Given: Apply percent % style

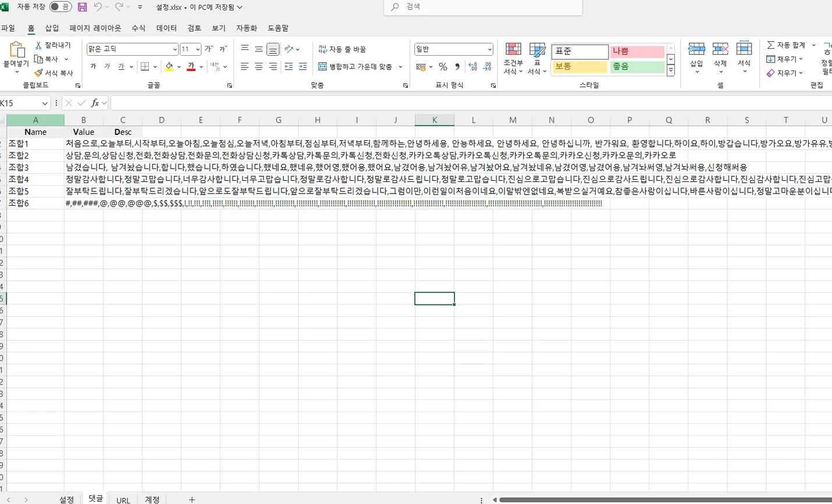Looking at the screenshot, I should click(443, 67).
